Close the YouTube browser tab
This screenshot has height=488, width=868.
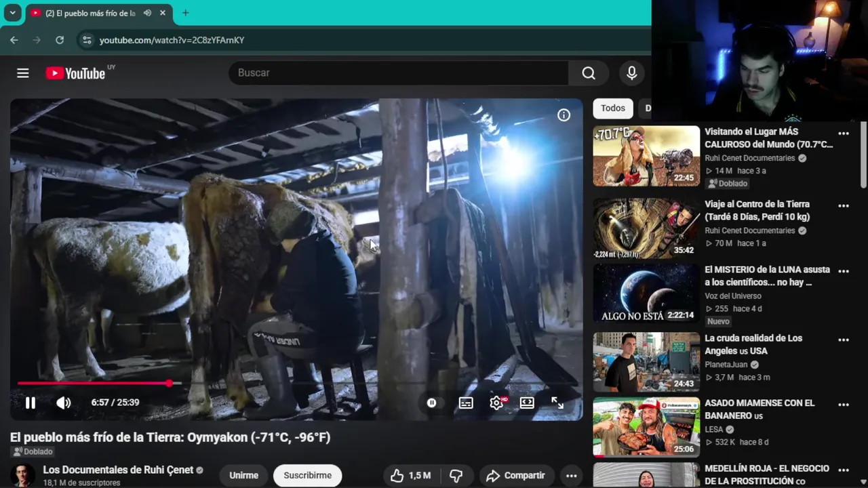click(163, 13)
